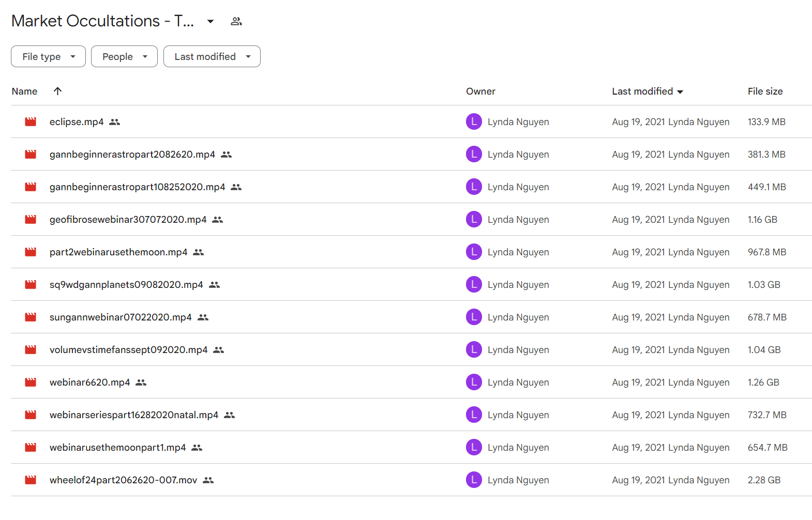812x520 pixels.
Task: Open geofibrosewebinar307072020.mp4
Action: coord(128,220)
